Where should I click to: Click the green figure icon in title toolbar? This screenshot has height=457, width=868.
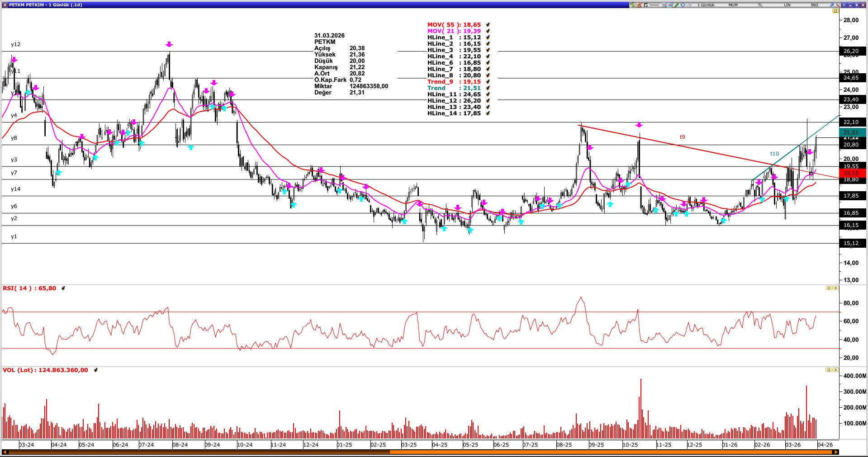pos(632,5)
